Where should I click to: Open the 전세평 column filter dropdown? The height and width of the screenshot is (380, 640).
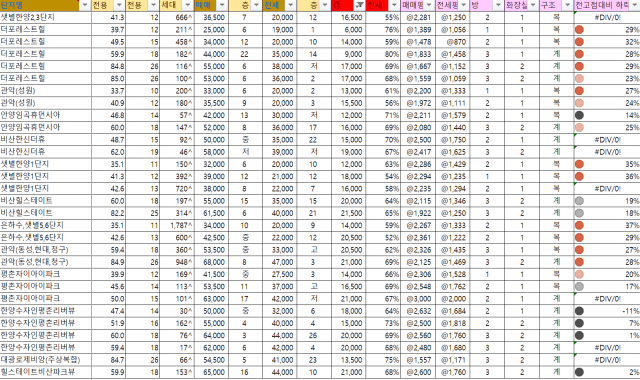(x=464, y=5)
